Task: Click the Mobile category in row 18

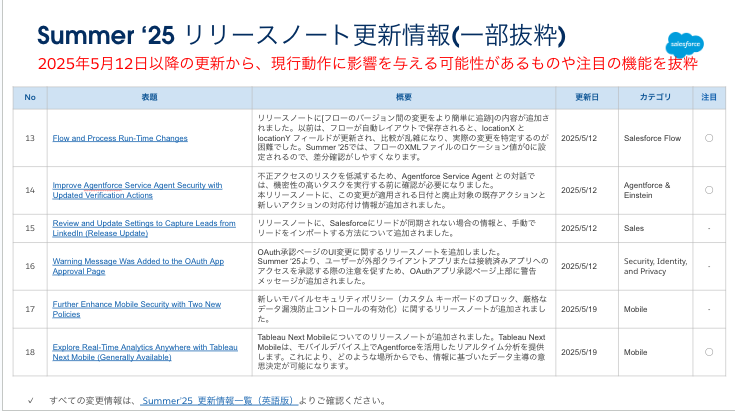Action: coord(635,352)
